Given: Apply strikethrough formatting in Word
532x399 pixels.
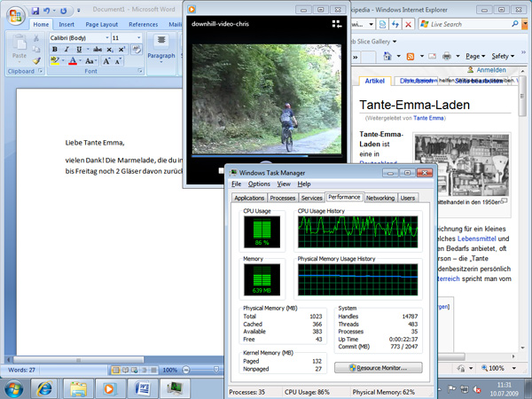Looking at the screenshot, I should tap(98, 50).
